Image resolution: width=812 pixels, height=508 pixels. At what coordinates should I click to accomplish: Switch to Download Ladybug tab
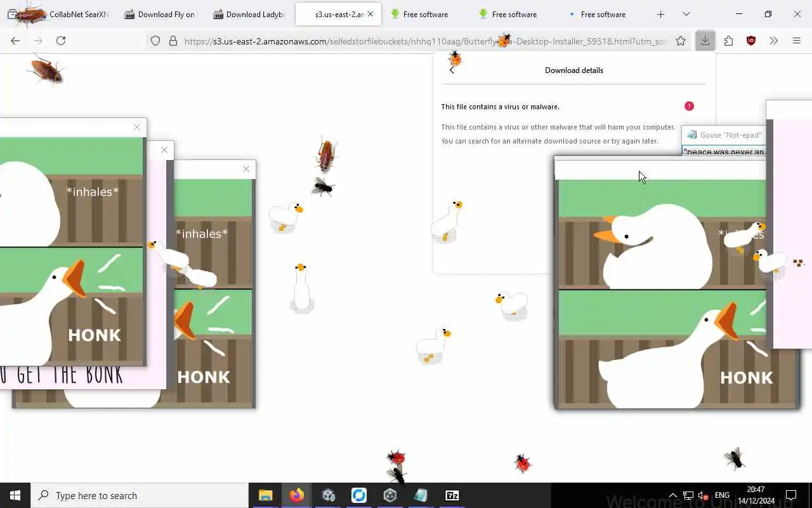click(249, 14)
